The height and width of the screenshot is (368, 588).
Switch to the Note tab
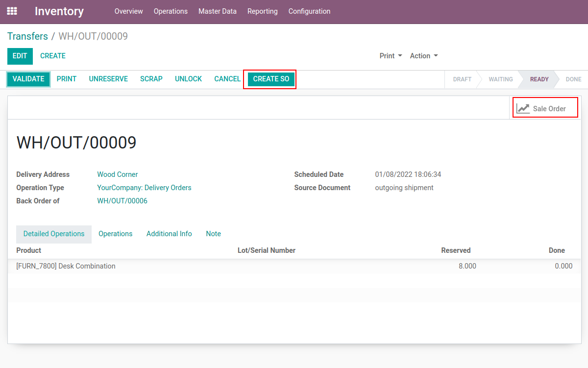click(213, 234)
